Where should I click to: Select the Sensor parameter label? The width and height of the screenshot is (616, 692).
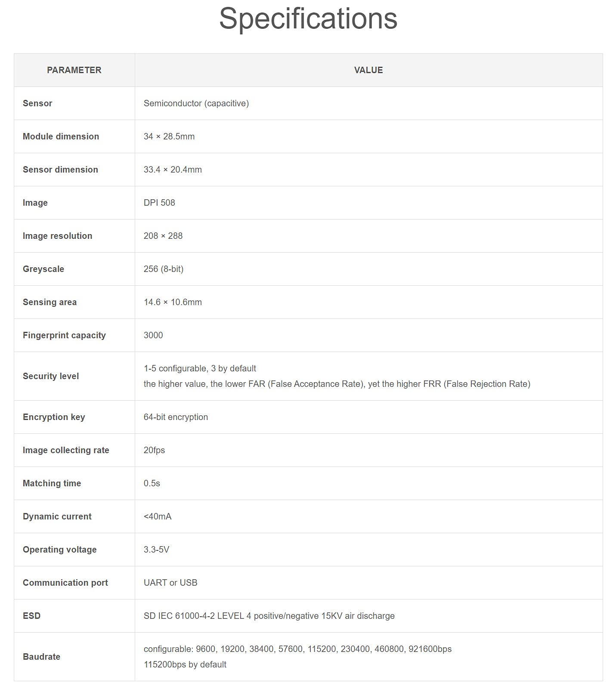pyautogui.click(x=37, y=103)
